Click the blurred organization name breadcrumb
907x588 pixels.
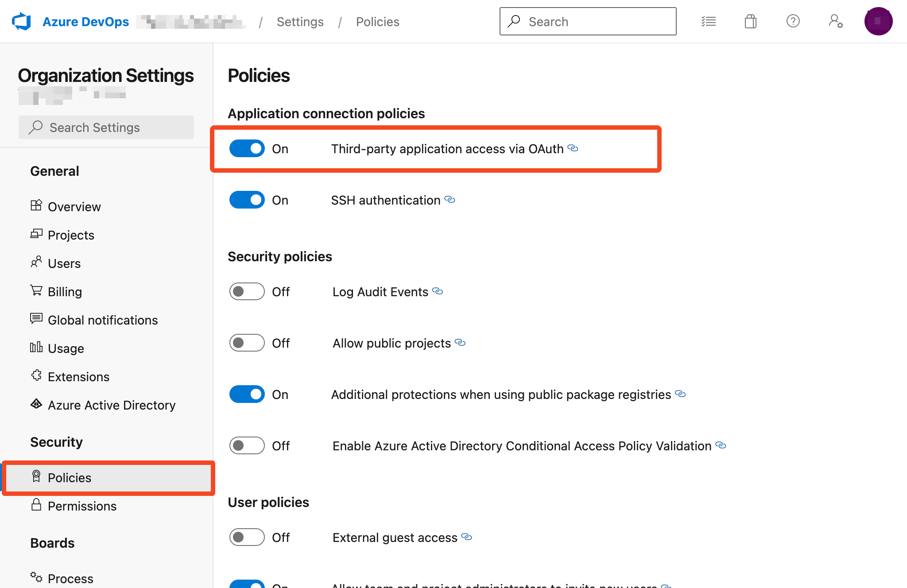[x=191, y=22]
